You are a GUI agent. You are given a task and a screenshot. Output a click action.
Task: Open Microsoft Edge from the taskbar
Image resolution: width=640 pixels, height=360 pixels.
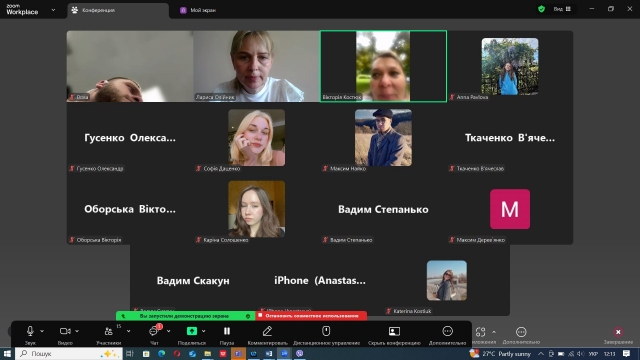162,353
